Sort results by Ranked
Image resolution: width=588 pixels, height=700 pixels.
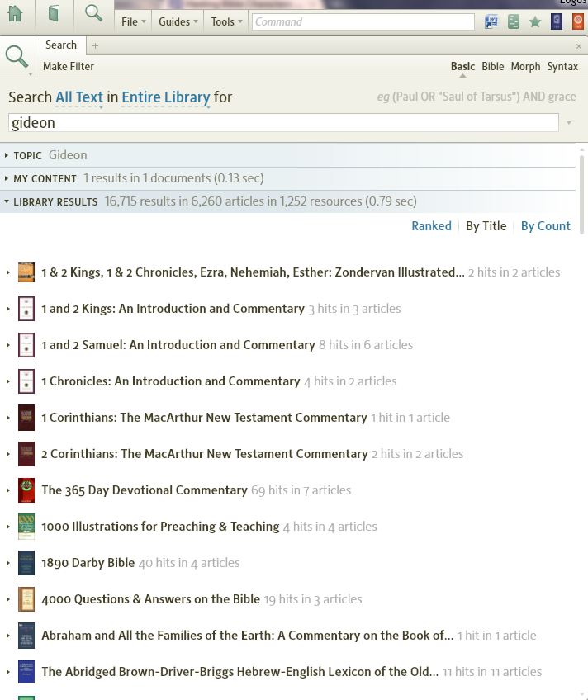[431, 226]
